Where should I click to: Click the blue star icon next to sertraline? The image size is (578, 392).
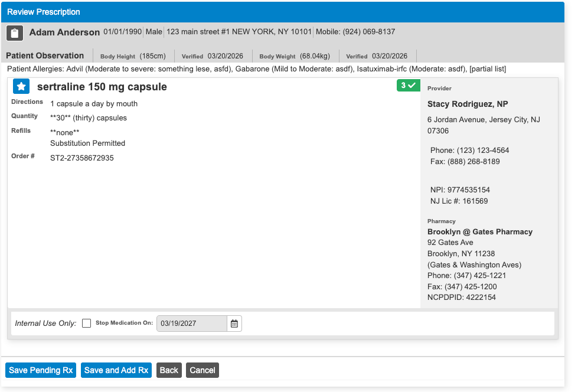21,87
